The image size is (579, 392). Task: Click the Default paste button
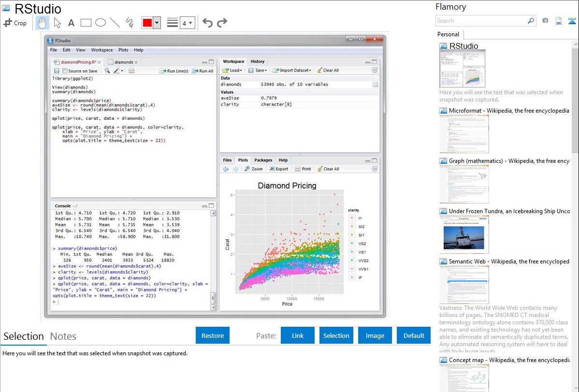point(414,335)
